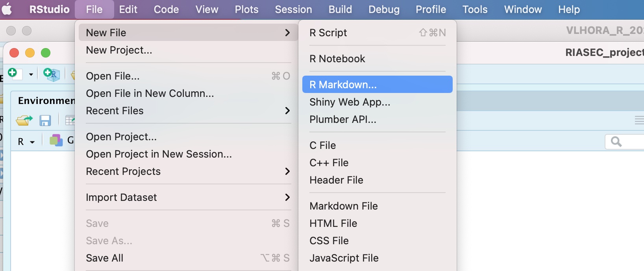
Task: Open the R language dropdown in Environment pane
Action: coord(26,141)
